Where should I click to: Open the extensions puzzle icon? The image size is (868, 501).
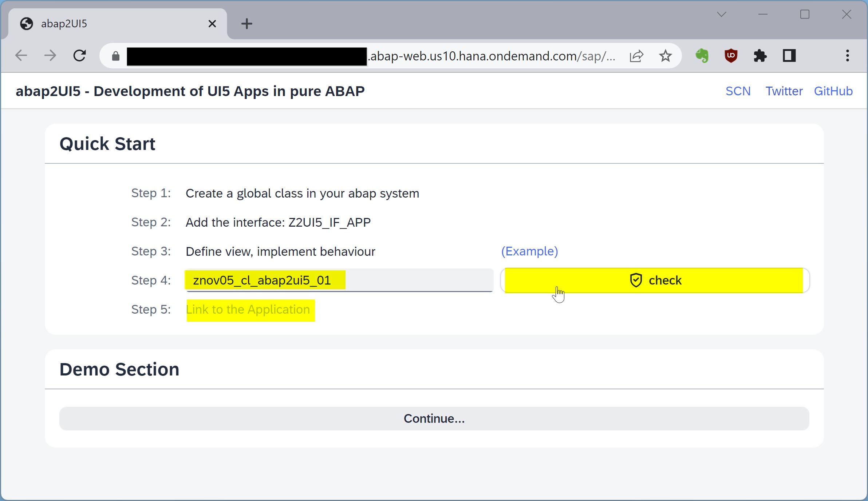(x=760, y=56)
